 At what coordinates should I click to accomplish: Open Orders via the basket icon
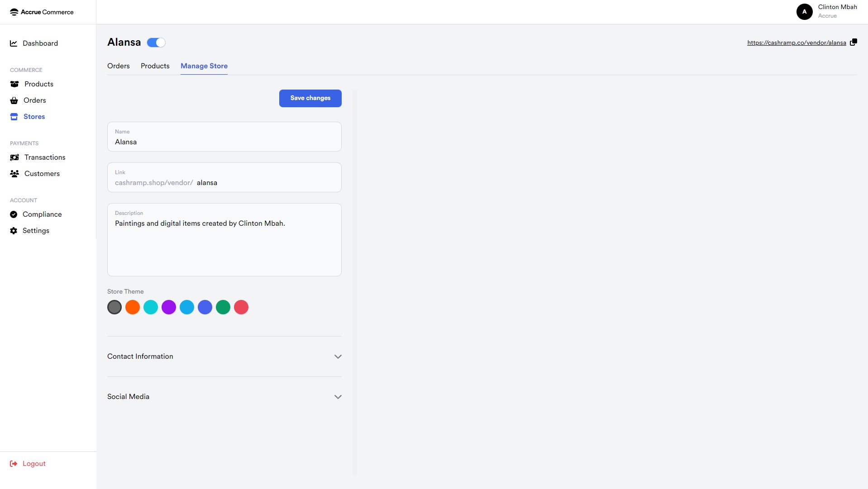(14, 100)
